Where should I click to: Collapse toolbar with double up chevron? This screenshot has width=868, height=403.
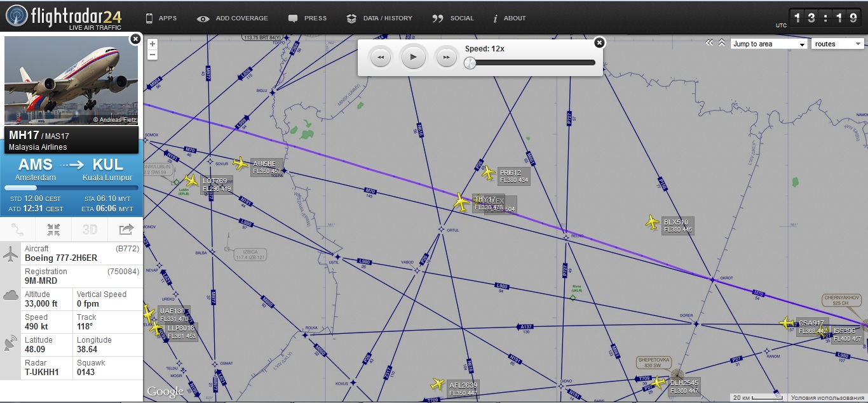pos(722,43)
